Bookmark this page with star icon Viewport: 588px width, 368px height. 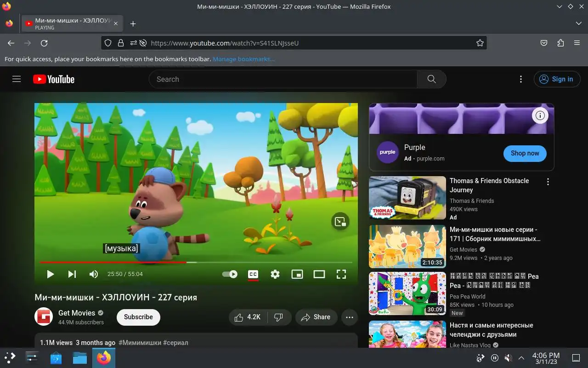coord(480,43)
